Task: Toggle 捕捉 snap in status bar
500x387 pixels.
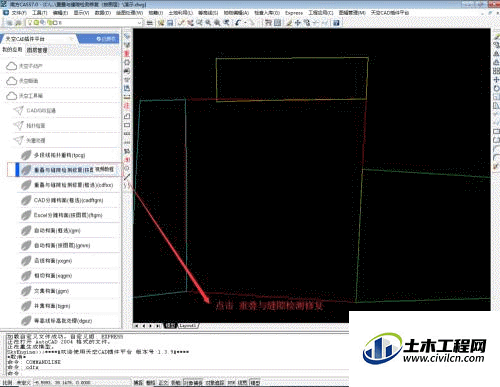Action: point(138,383)
